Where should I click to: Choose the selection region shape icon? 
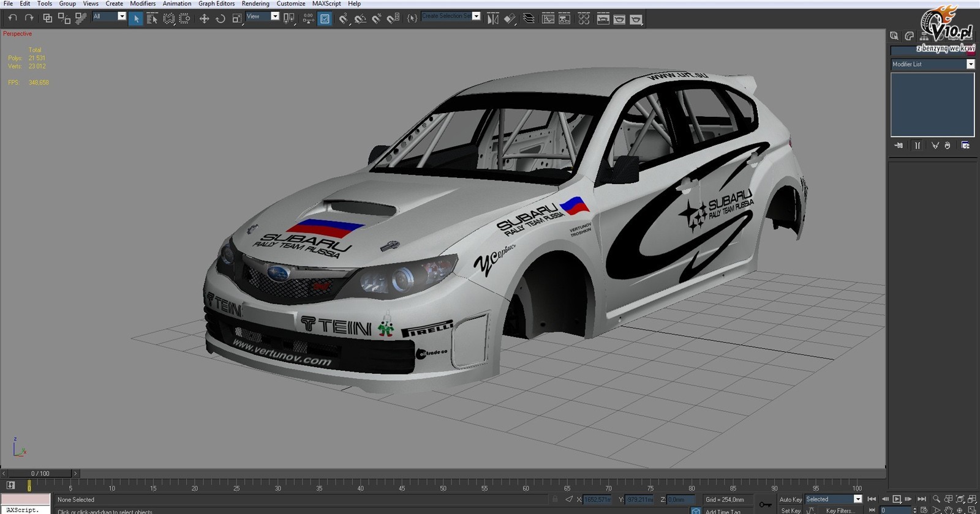pos(169,19)
